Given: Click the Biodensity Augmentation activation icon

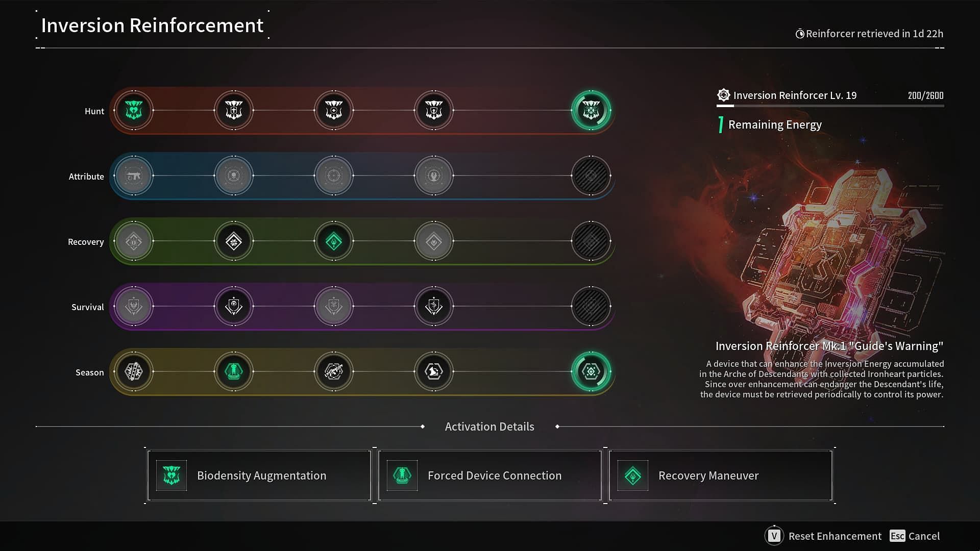Looking at the screenshot, I should [171, 475].
